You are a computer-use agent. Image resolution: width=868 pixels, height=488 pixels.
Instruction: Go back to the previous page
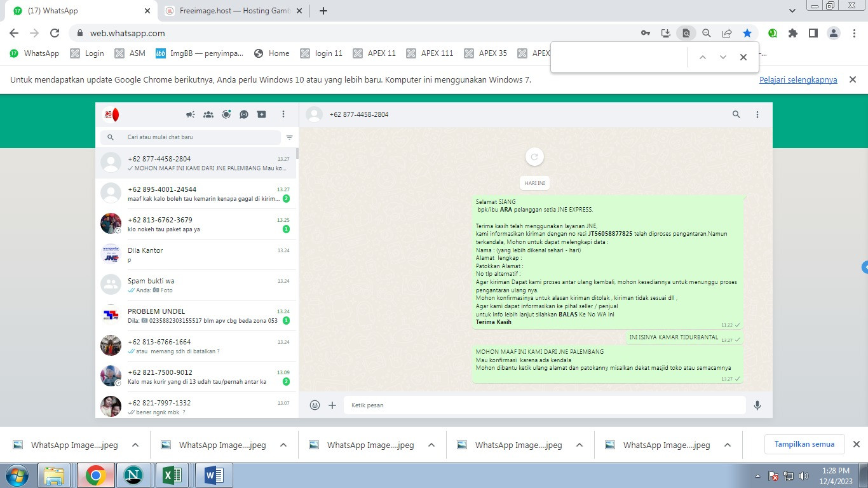click(14, 33)
